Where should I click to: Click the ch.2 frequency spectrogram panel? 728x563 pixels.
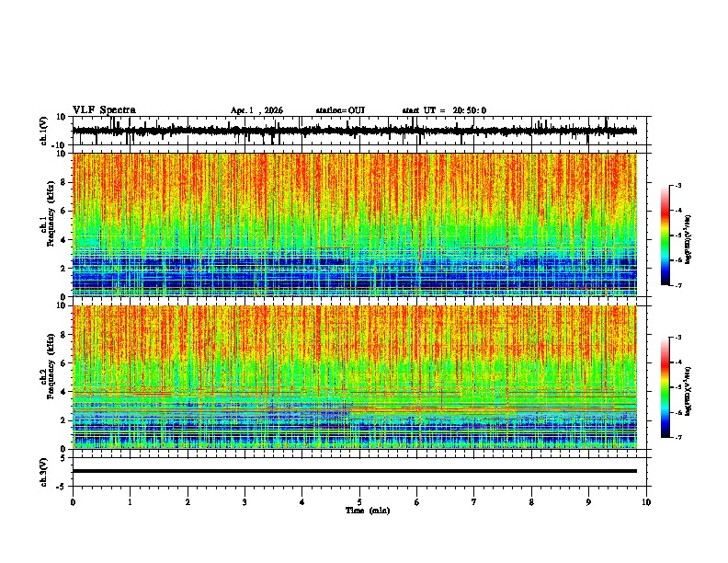(x=355, y=377)
